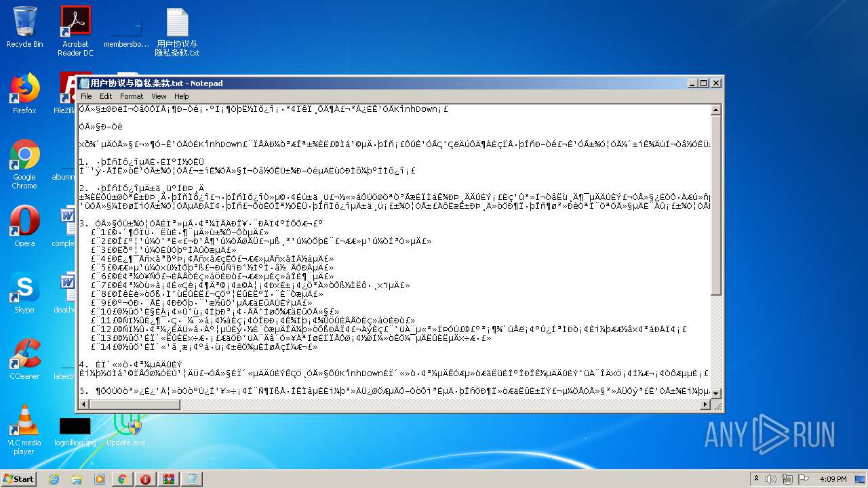Launch CCleaner desktop shortcut

pyautogui.click(x=24, y=359)
